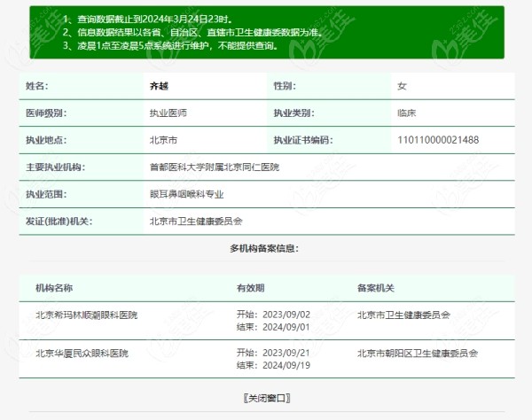
Task: Select 北京市朝阳区卫生健康委员会 text
Action: 418,354
